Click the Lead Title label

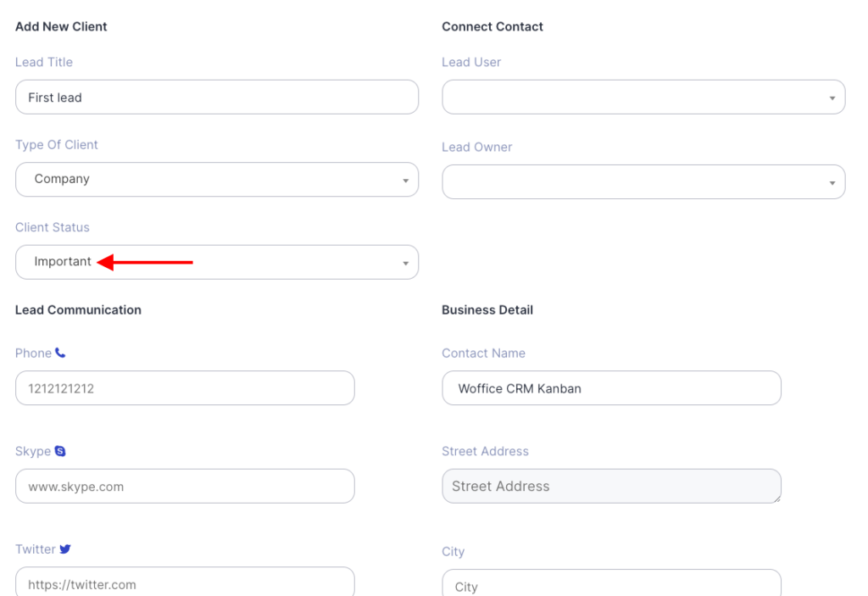click(x=44, y=62)
